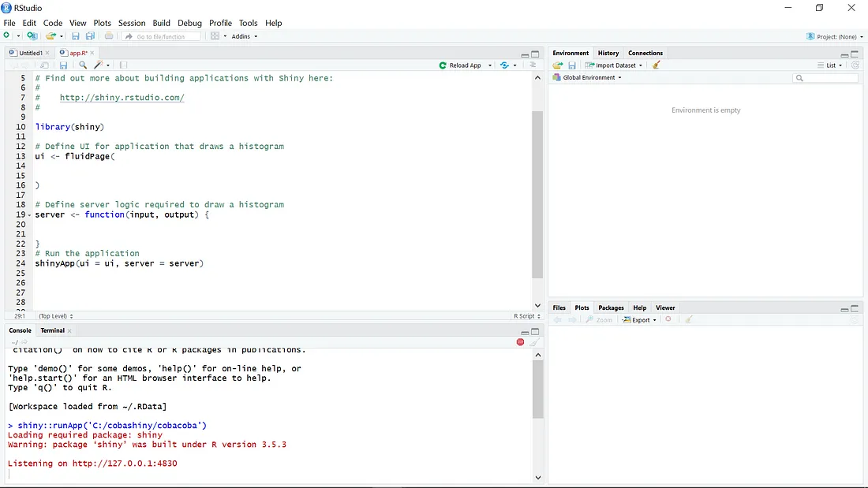Click the save all documents icon
Viewport: 868px width, 488px height.
tap(90, 36)
